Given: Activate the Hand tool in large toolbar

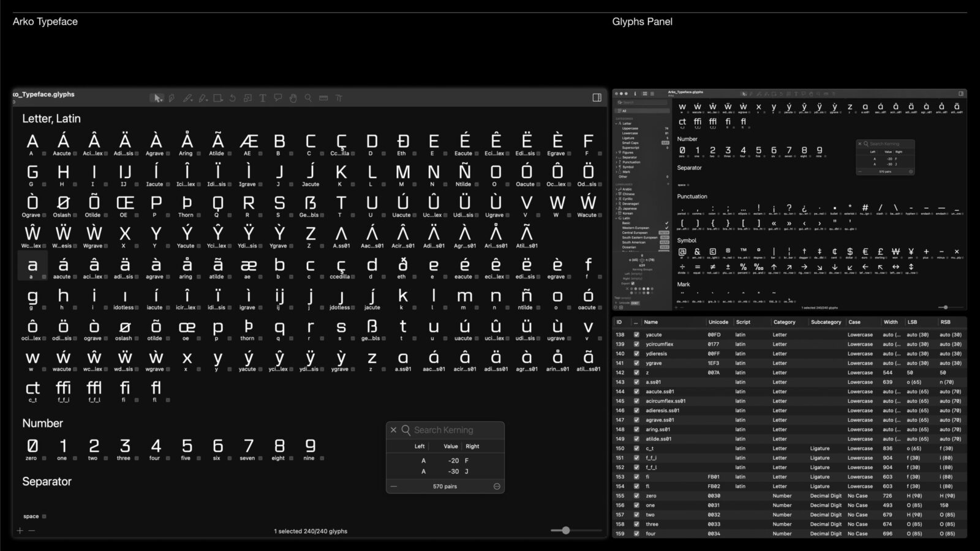Looking at the screenshot, I should 293,98.
